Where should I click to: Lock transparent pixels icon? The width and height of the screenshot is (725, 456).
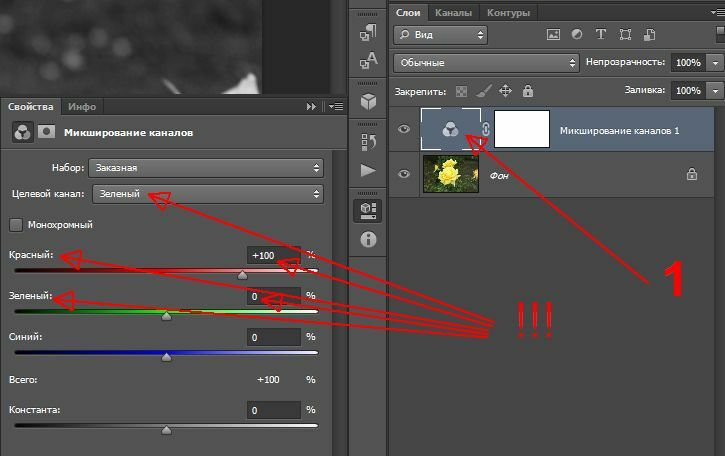tap(461, 91)
